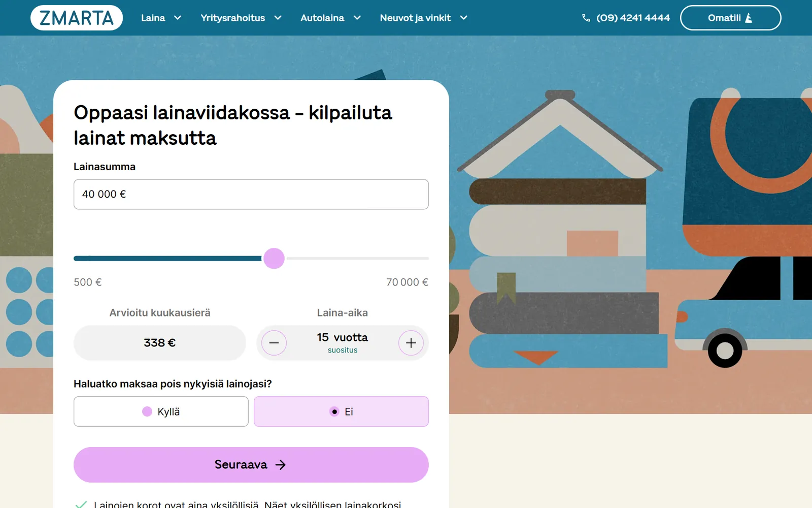Open the Omatili login button

(x=730, y=18)
